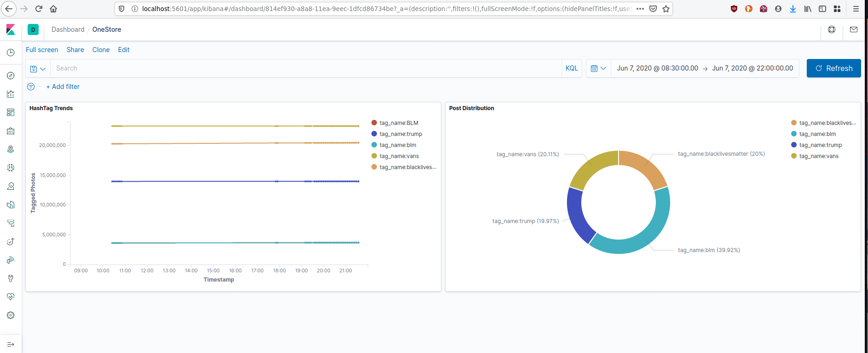
Task: Click the browser address bar URL
Action: click(x=386, y=9)
